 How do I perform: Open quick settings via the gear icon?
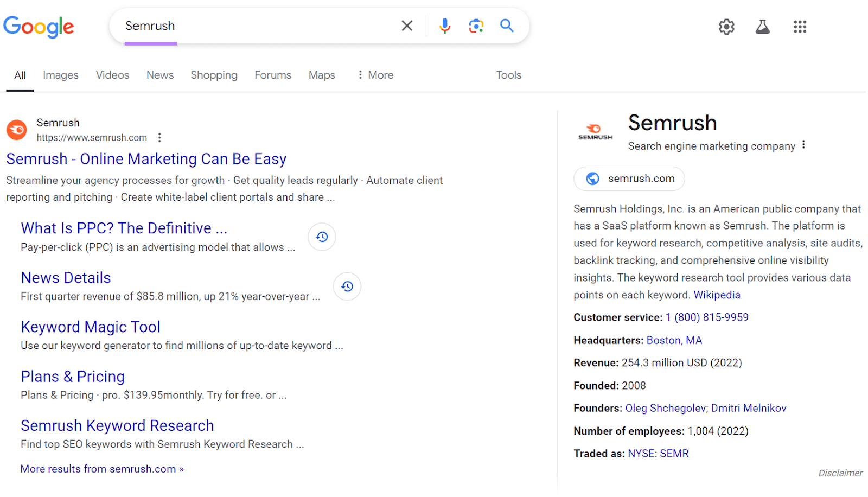click(726, 27)
